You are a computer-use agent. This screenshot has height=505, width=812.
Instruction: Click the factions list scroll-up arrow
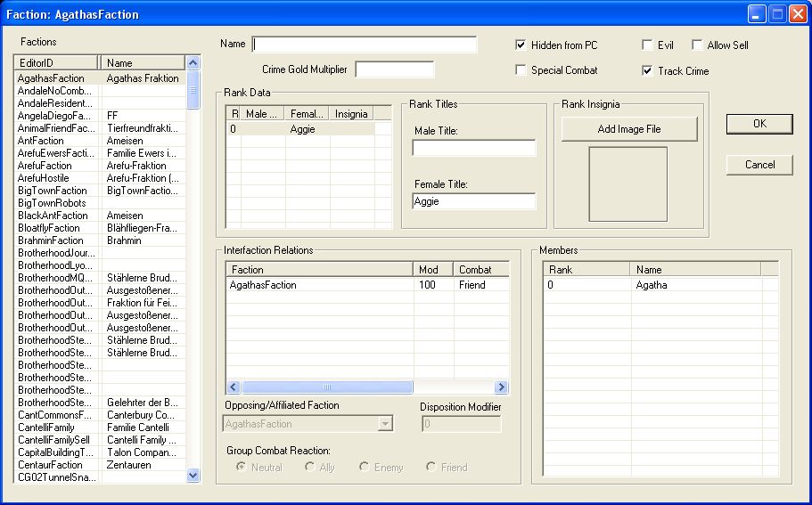[x=193, y=63]
